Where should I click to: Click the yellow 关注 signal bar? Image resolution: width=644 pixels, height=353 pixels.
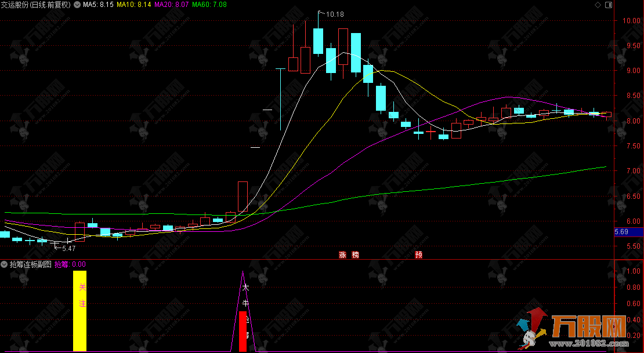(79, 311)
